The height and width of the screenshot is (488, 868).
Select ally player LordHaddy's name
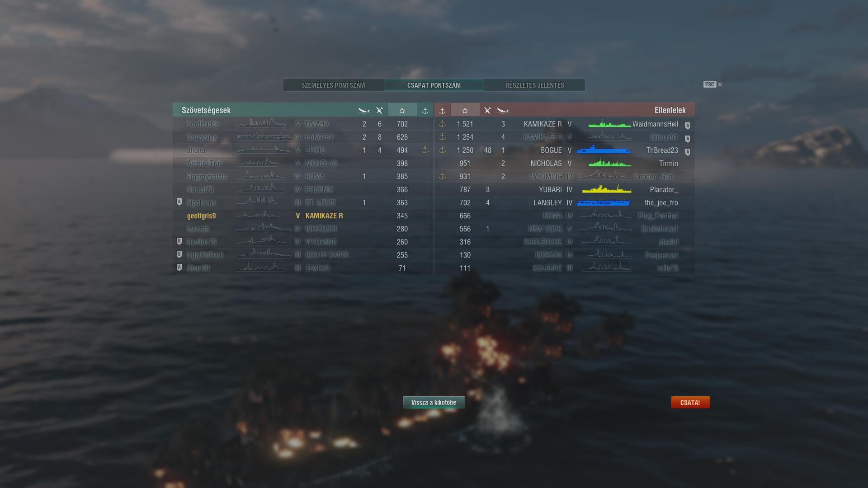click(x=203, y=124)
